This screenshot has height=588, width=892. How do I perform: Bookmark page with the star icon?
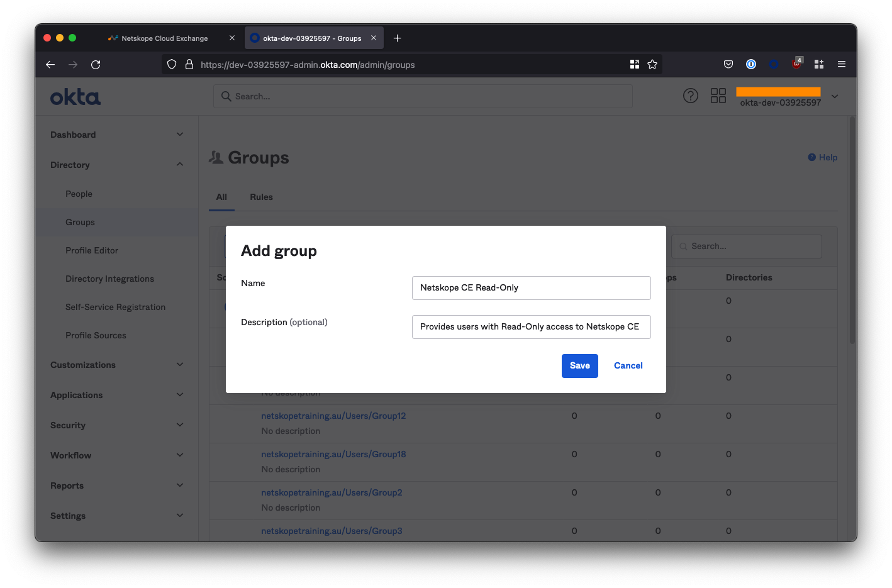[x=652, y=65]
